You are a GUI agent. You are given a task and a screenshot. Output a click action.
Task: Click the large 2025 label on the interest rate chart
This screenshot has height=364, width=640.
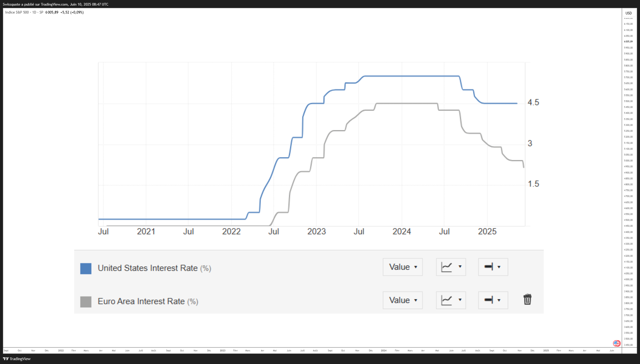tap(487, 231)
